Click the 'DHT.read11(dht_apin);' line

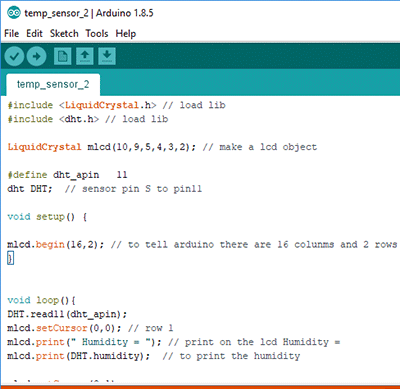pos(67,314)
